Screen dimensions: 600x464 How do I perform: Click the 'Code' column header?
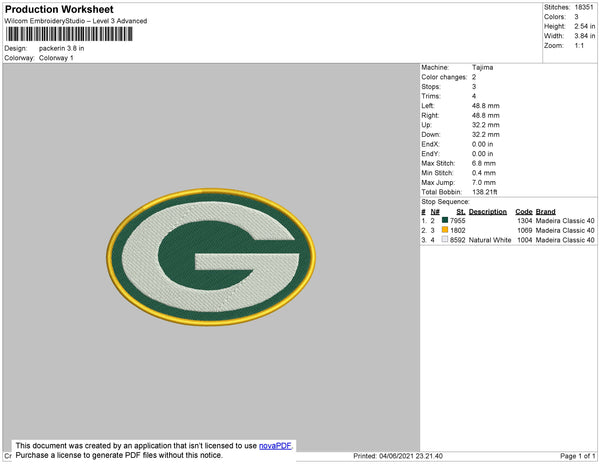click(x=524, y=212)
